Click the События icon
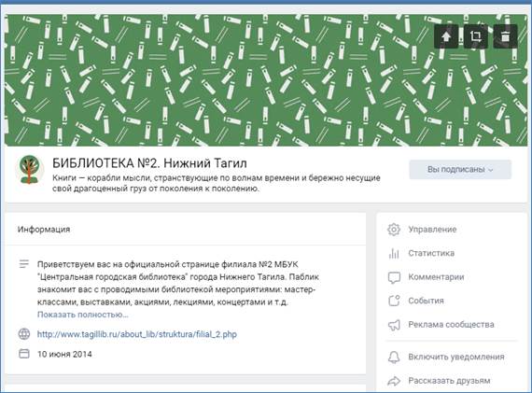The width and height of the screenshot is (532, 393). point(394,301)
